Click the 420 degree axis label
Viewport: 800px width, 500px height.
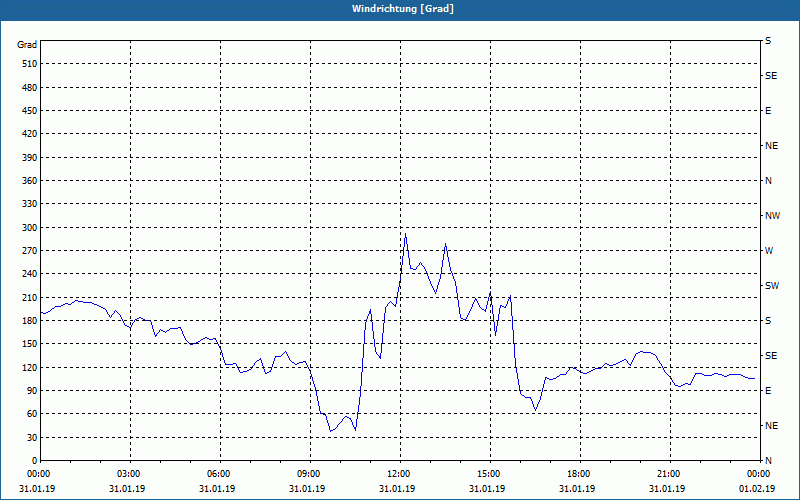(30, 134)
